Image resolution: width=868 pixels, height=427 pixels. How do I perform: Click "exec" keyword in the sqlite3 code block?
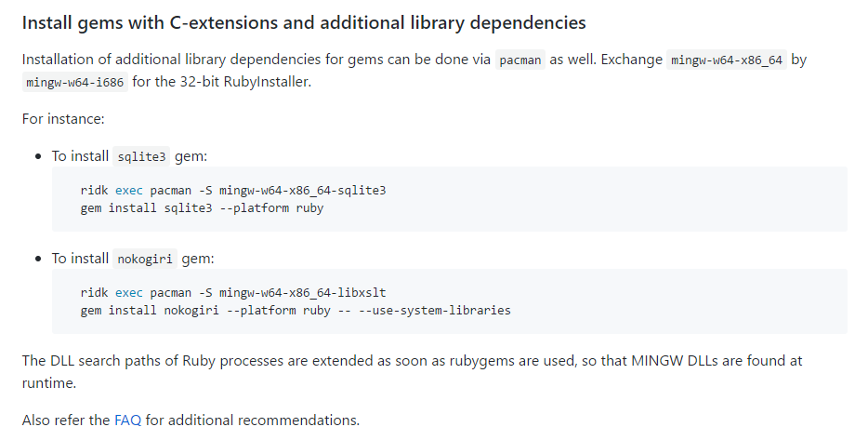(x=129, y=190)
